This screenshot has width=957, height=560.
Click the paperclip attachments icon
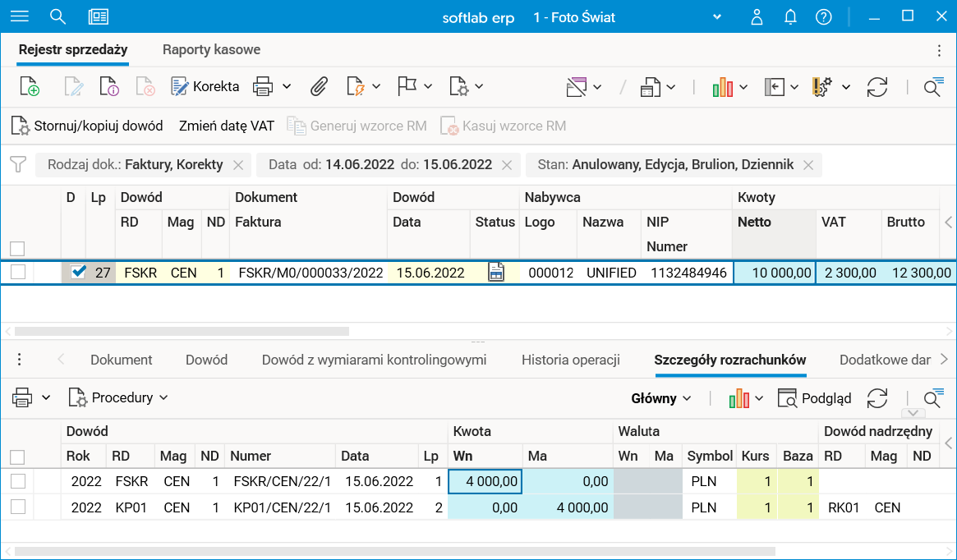point(319,86)
